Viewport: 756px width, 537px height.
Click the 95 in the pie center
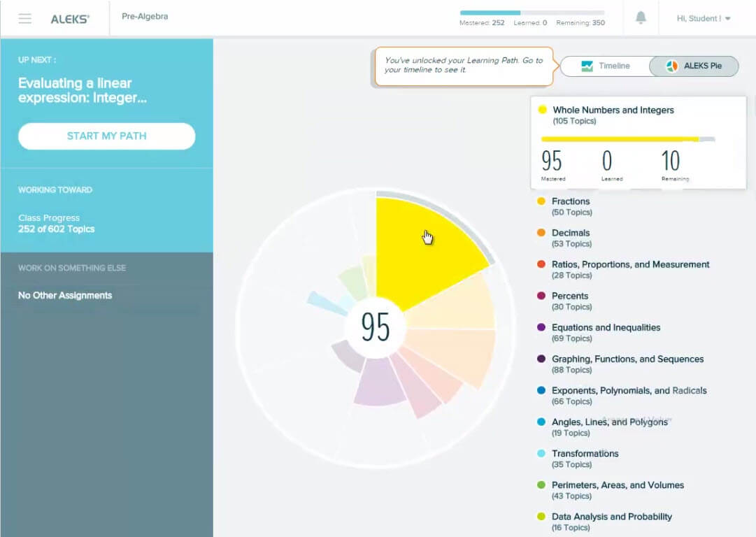pyautogui.click(x=376, y=327)
